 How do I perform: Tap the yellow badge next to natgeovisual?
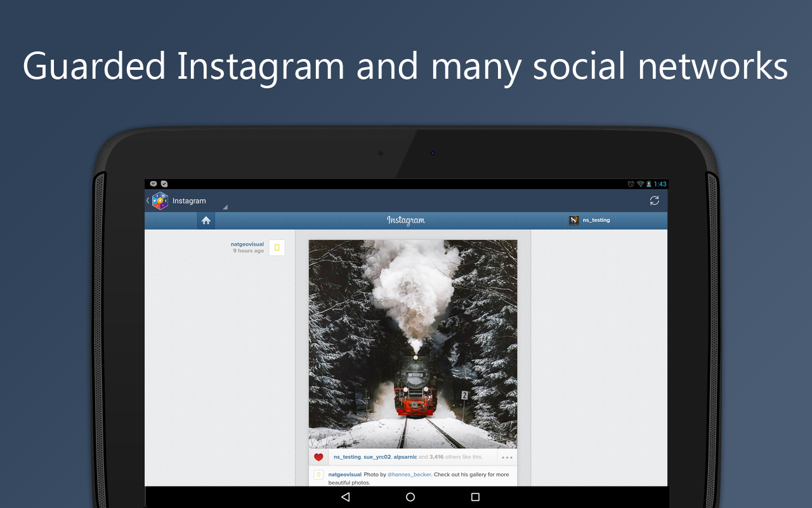coord(277,247)
